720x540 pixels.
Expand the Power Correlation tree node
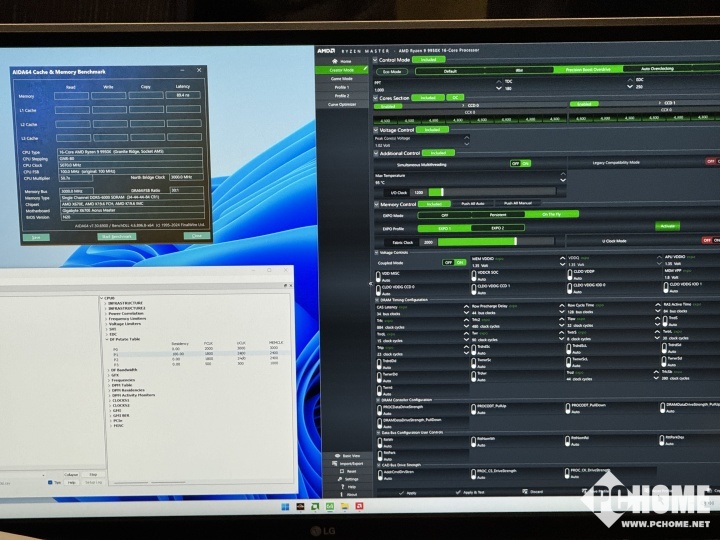pos(106,314)
